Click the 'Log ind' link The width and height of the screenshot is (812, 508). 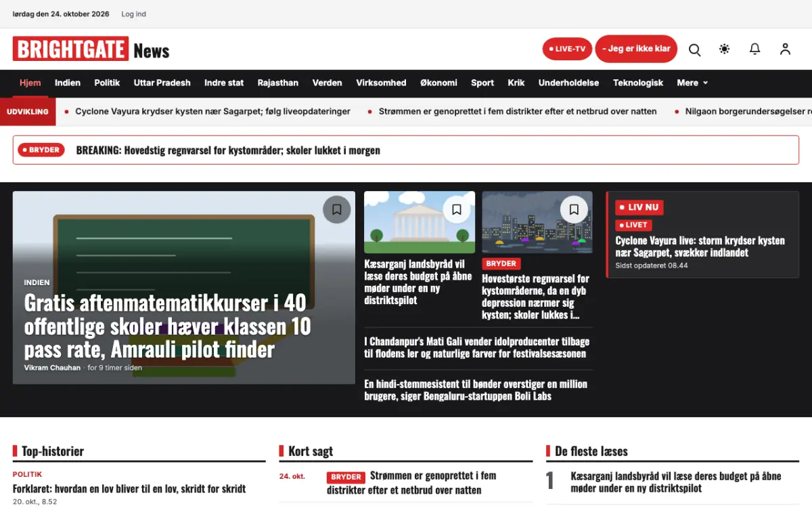(133, 14)
